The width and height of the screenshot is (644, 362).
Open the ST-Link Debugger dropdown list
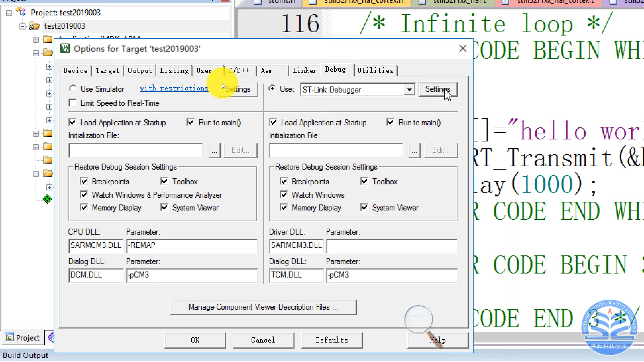coord(409,89)
